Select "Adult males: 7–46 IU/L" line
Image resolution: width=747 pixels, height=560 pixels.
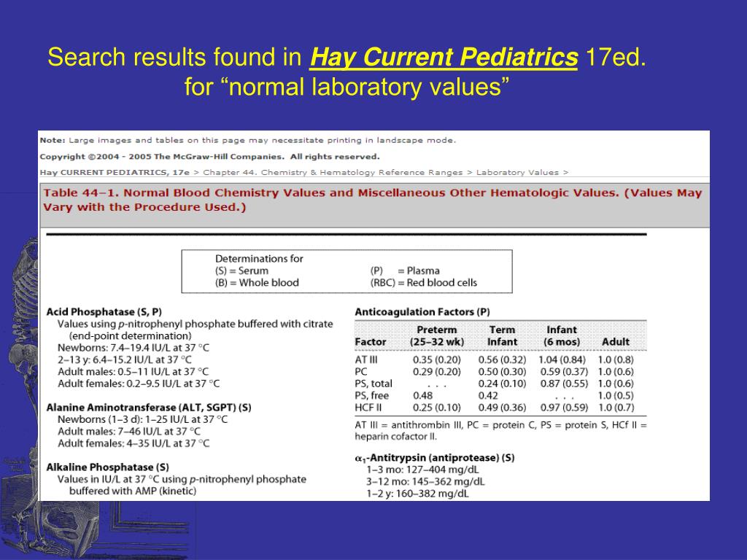(129, 432)
